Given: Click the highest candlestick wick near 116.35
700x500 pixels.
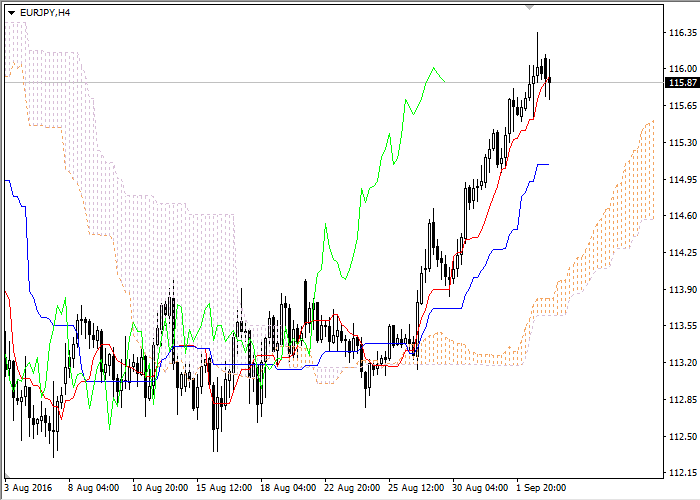Looking at the screenshot, I should point(537,49).
